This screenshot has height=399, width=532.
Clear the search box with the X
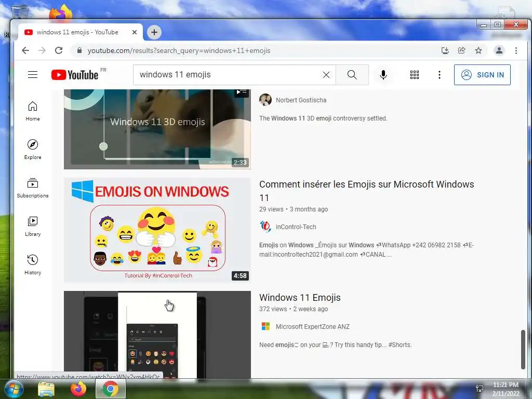click(x=326, y=75)
